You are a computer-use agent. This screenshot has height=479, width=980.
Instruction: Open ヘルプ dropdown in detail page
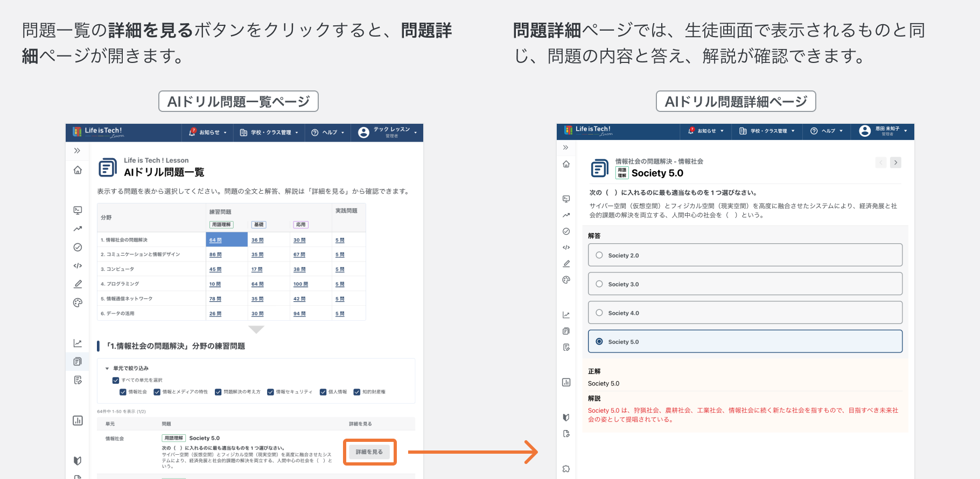click(827, 131)
